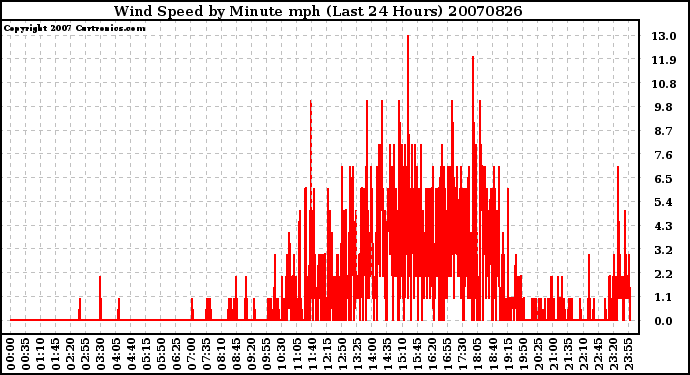
Task: Click the 02:55 time label
Action: 86,355
